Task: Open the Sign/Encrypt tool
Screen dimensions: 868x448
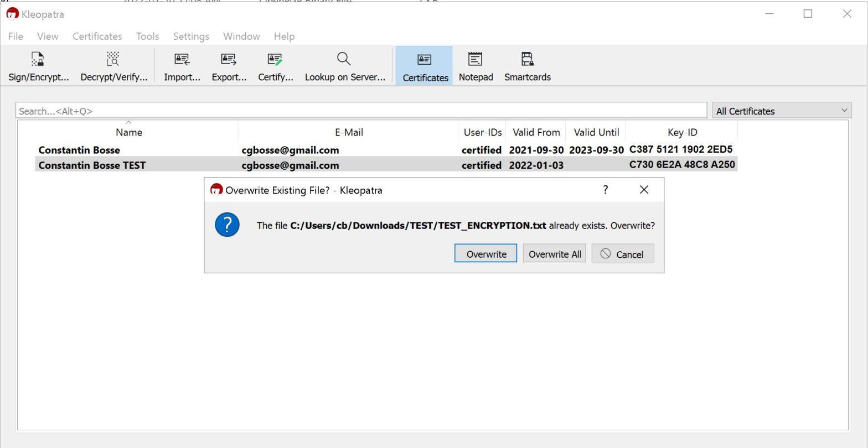Action: [x=38, y=66]
